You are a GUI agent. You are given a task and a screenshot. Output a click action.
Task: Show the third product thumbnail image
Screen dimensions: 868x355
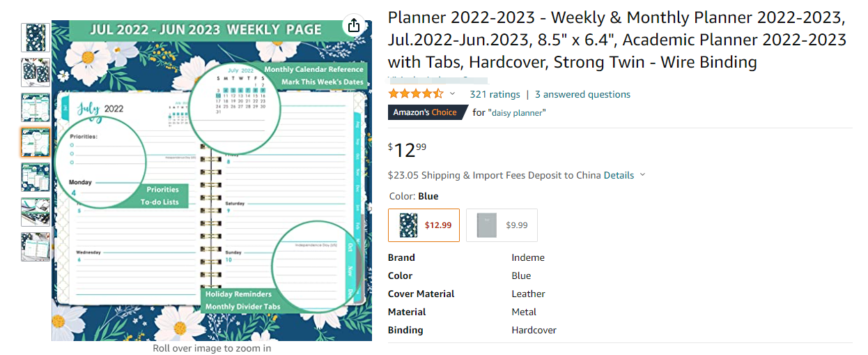pyautogui.click(x=36, y=107)
